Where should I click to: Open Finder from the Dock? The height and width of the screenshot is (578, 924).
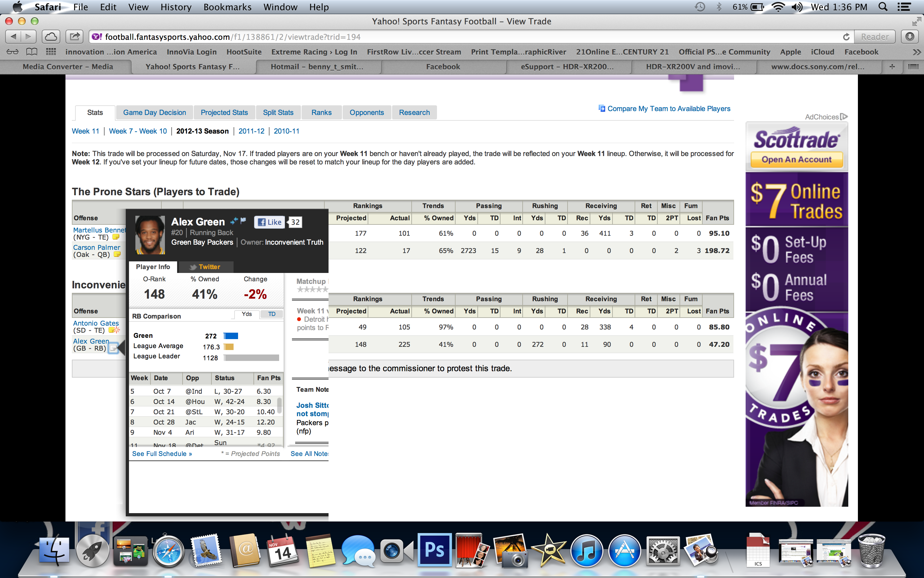pos(54,550)
